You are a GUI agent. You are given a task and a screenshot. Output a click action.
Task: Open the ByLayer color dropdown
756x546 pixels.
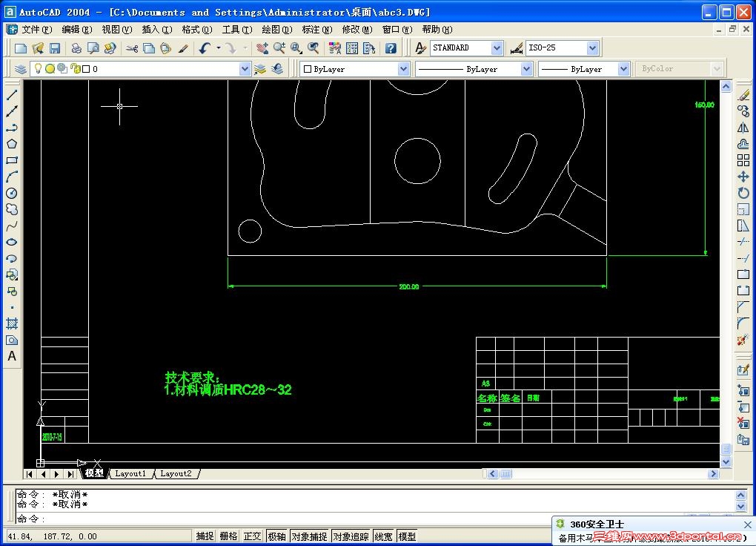click(x=403, y=69)
